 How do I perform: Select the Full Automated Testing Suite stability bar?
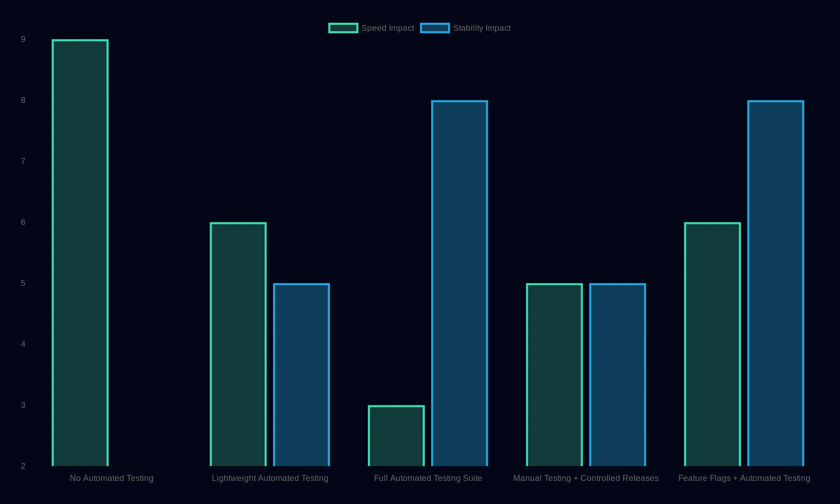point(460,283)
